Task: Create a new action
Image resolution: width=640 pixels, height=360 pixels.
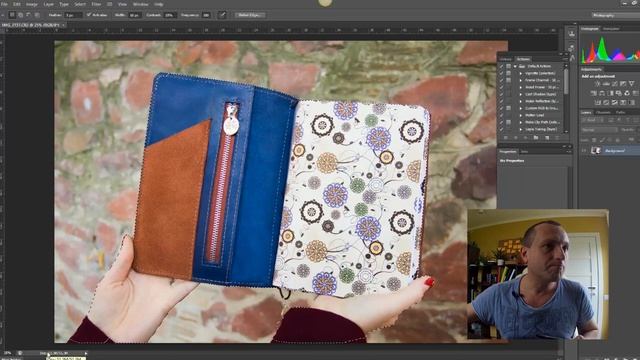Action: coord(547,138)
